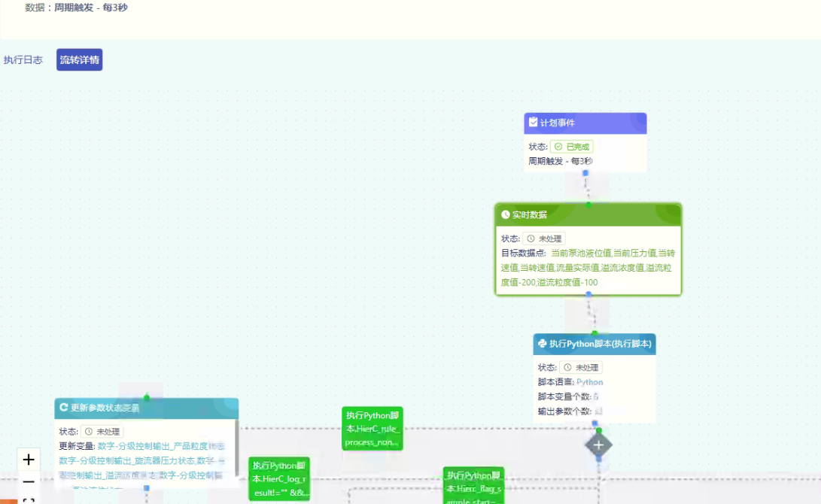Zoom out with the minus button
The width and height of the screenshot is (821, 504).
(x=29, y=481)
